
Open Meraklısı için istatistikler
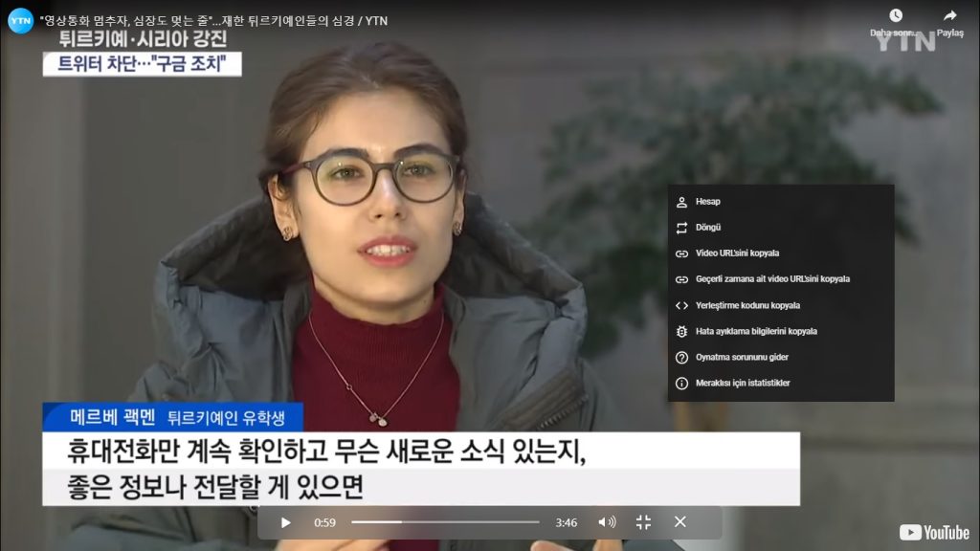pos(743,383)
